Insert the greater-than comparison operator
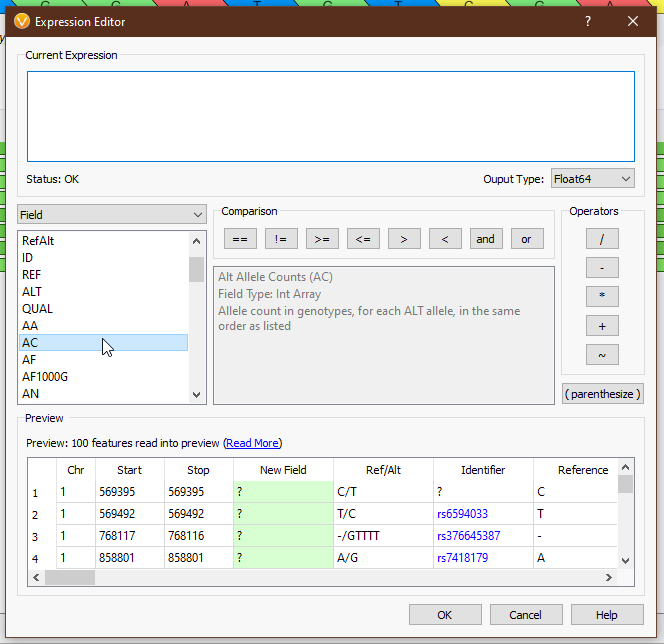This screenshot has height=644, width=664. point(404,239)
